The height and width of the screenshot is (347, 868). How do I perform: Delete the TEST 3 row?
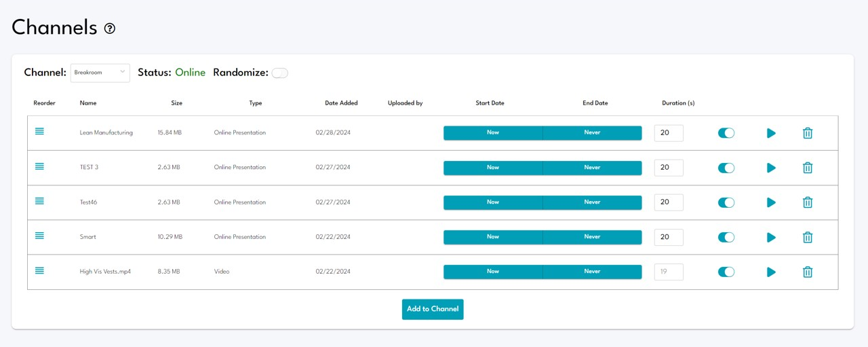point(807,168)
